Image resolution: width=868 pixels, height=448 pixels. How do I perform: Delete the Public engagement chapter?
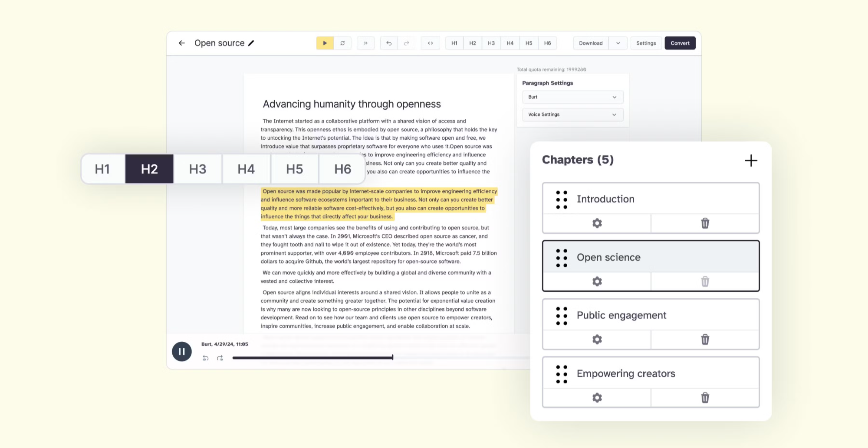[705, 339]
